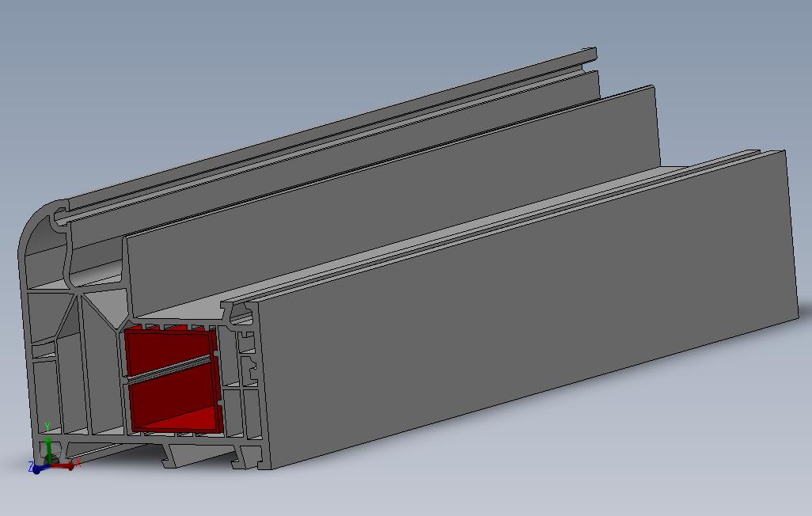Click the red X axis of the triad
812x516 pixels.
pos(63,466)
